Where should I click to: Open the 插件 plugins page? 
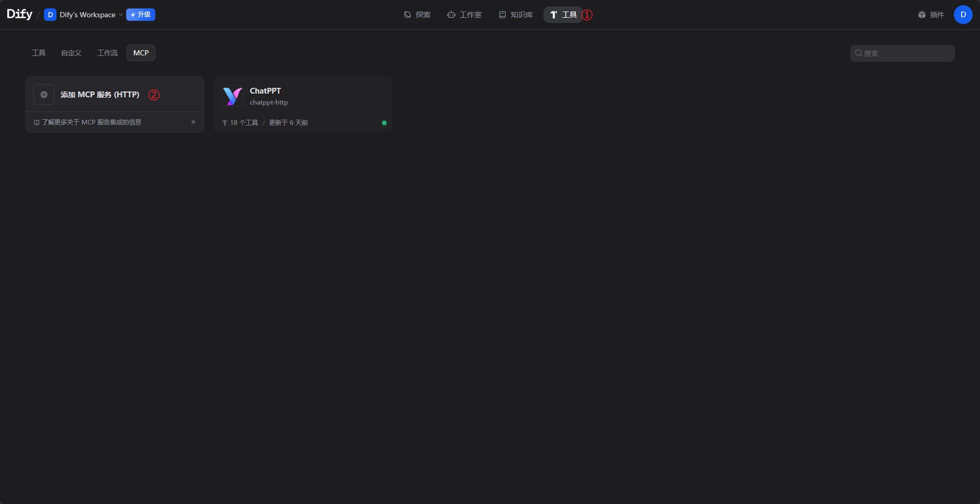[931, 15]
